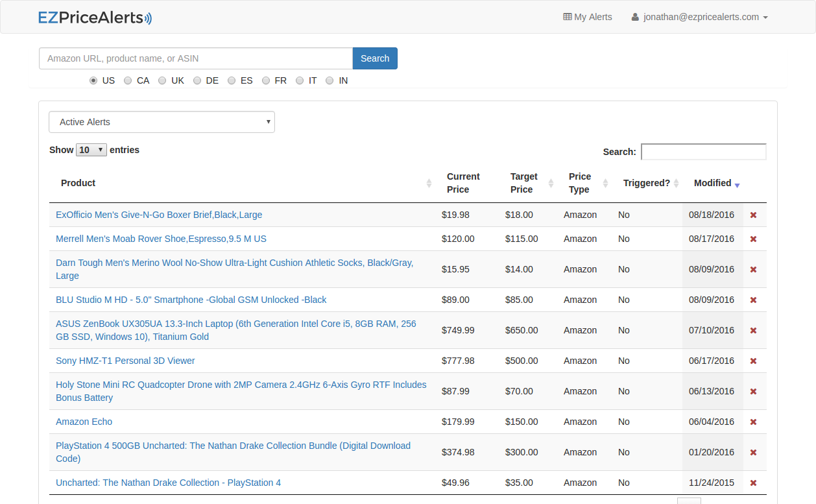
Task: Click the EZPriceAlerts logo
Action: [95, 18]
